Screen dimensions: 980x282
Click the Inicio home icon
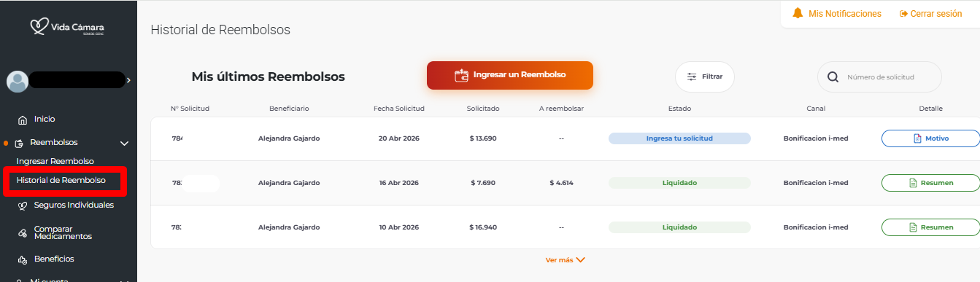(22, 120)
